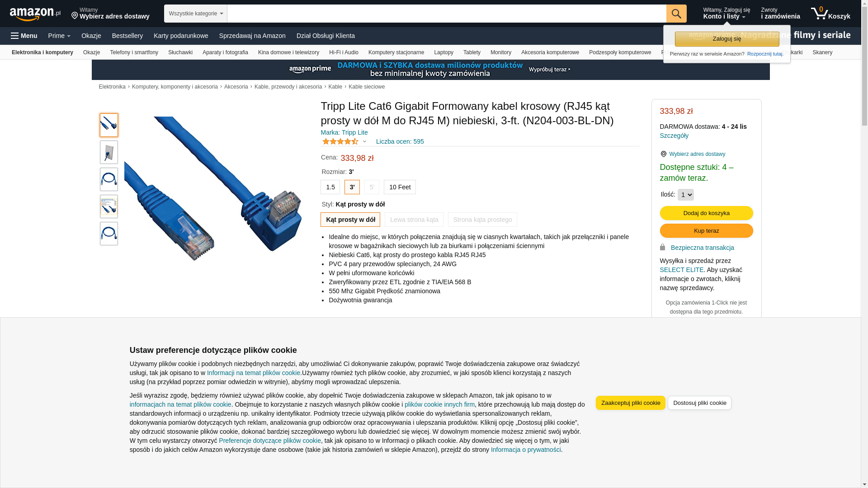Click the magnifying glass search button
Image resolution: width=868 pixels, height=488 pixels.
[676, 14]
